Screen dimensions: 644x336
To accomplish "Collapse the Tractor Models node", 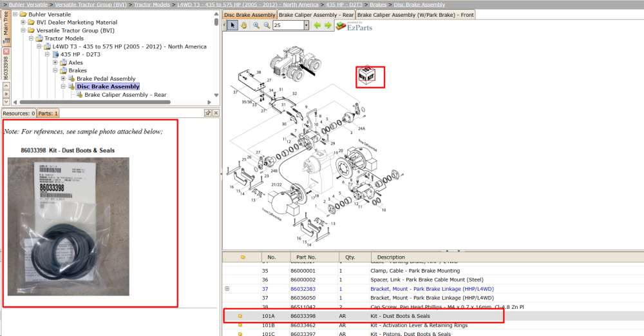I will 31,38.
